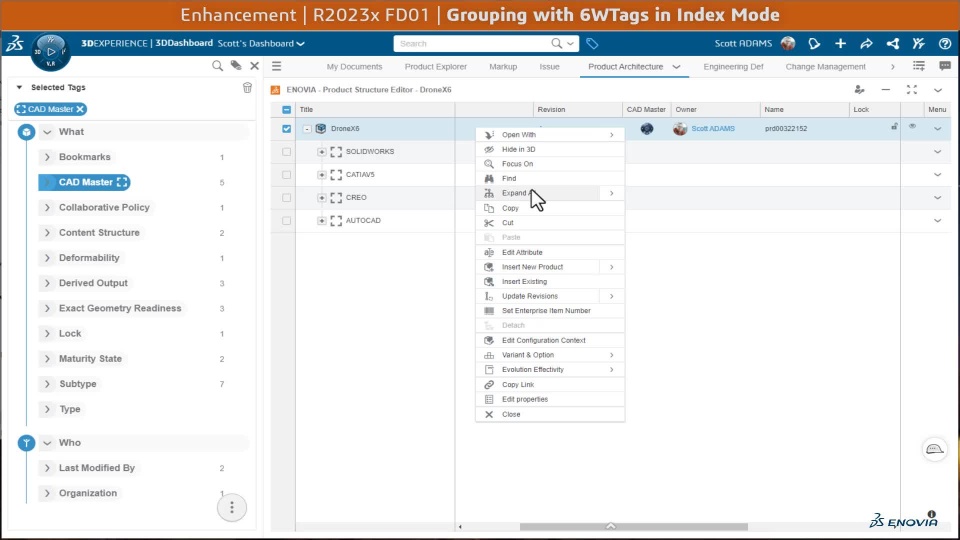Screen dimensions: 960x540
Task: Click the Who category circle icon
Action: pyautogui.click(x=26, y=443)
